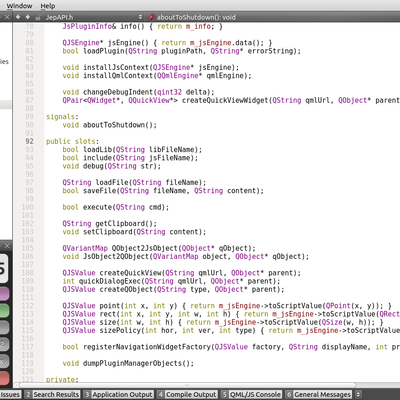Click 'JsPluginInfo& info()' declaration

tap(103, 26)
